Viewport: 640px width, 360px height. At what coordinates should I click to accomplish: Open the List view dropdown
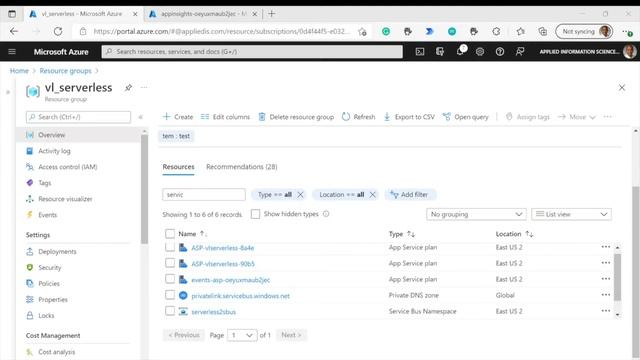[571, 214]
